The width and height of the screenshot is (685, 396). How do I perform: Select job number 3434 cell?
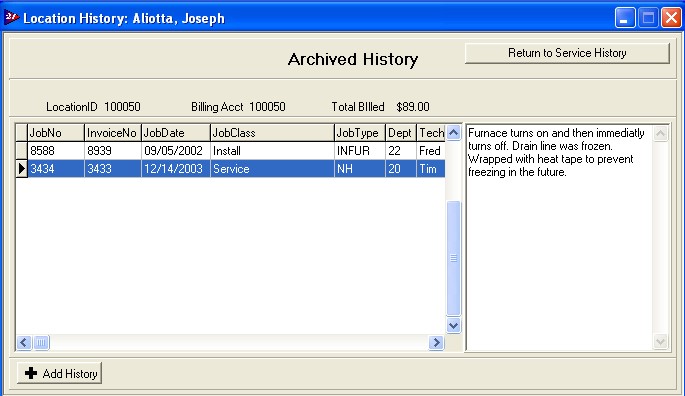56,169
